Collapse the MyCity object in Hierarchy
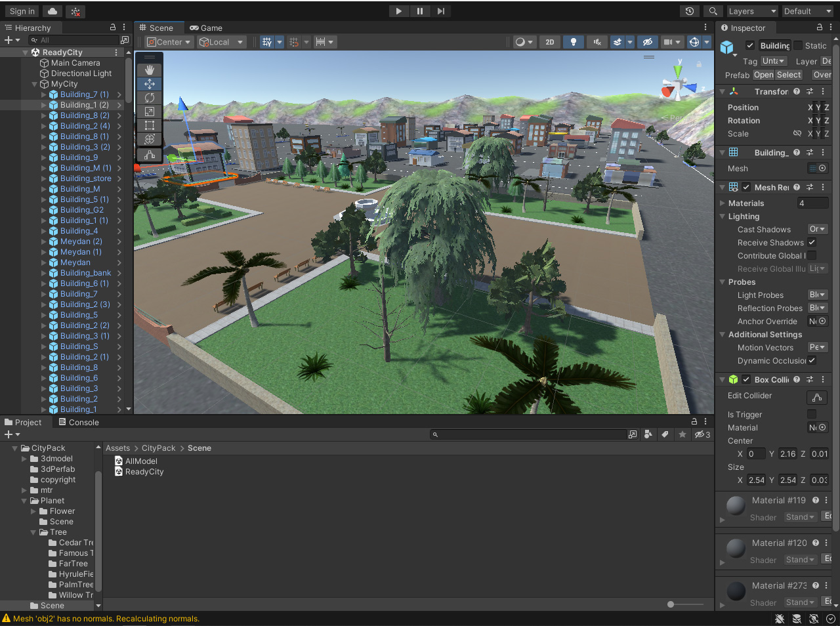Image resolution: width=840 pixels, height=626 pixels. [34, 84]
